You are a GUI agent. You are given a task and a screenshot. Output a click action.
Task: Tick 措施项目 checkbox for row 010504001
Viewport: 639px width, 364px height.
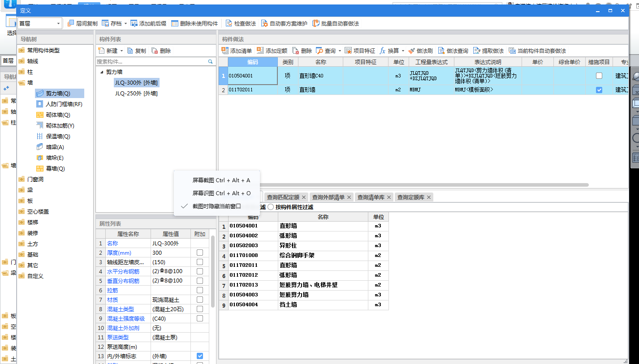(599, 76)
